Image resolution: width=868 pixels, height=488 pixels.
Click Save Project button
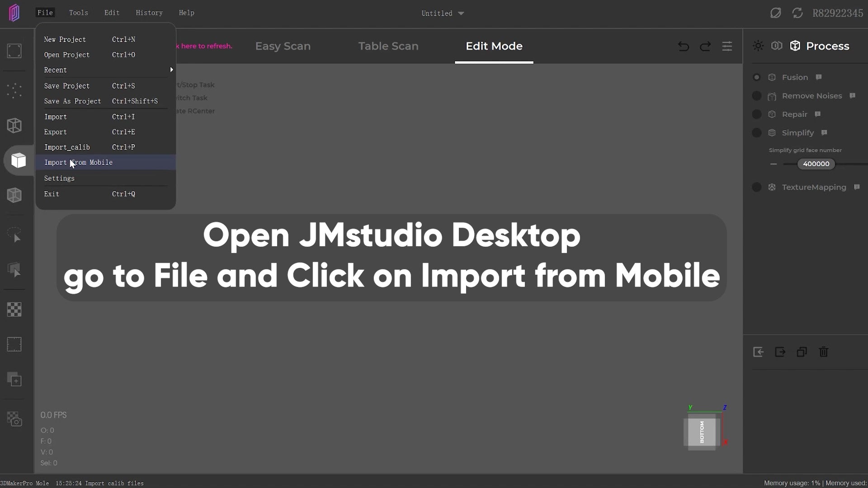pos(67,85)
